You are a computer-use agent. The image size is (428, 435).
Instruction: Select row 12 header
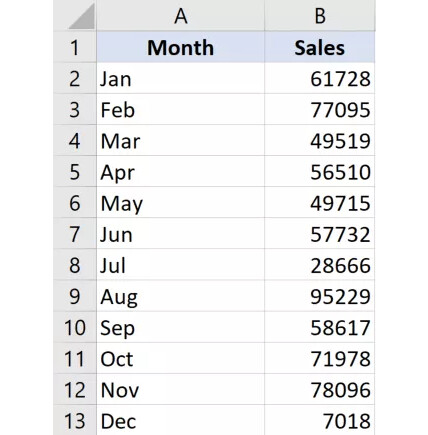75,390
